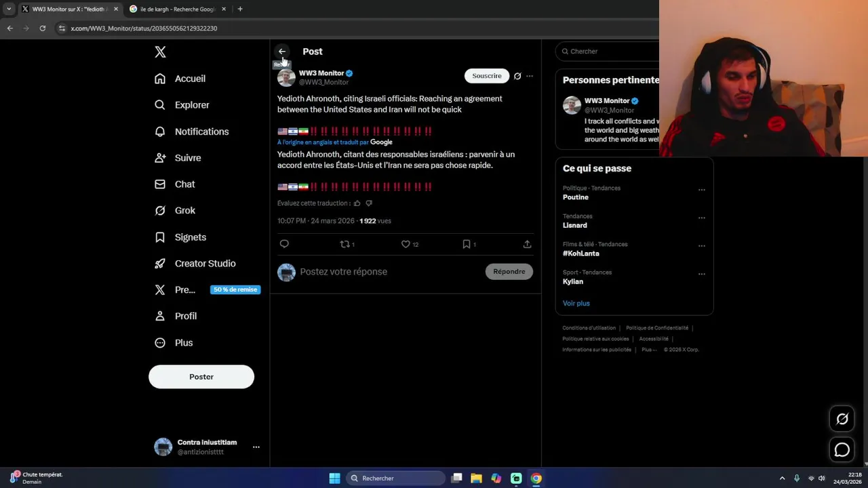Click the reply bubble icon
This screenshot has height=488, width=868.
pyautogui.click(x=284, y=244)
